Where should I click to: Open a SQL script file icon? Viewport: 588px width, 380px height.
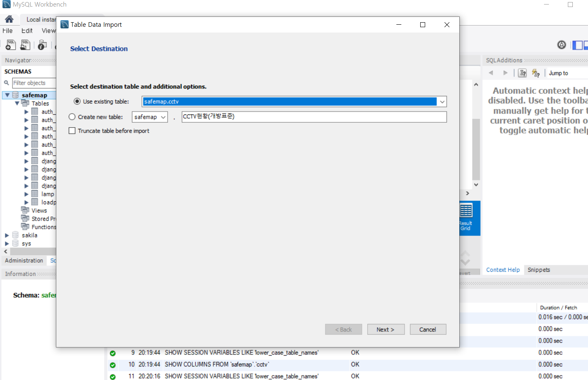tap(25, 45)
